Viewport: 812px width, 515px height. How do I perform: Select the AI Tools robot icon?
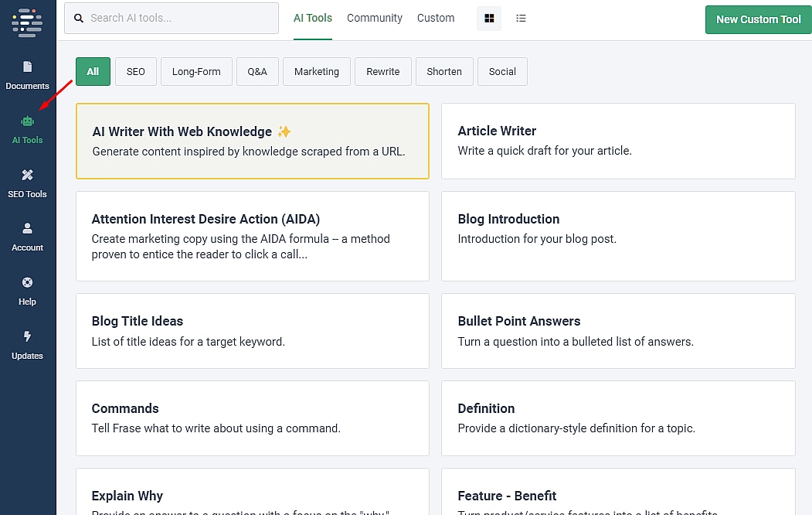click(28, 121)
